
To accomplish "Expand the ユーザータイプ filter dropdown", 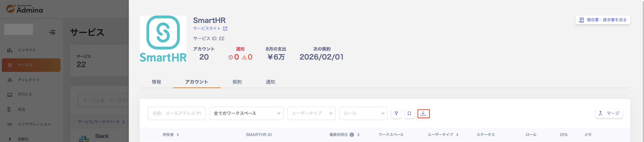I will click(x=311, y=113).
